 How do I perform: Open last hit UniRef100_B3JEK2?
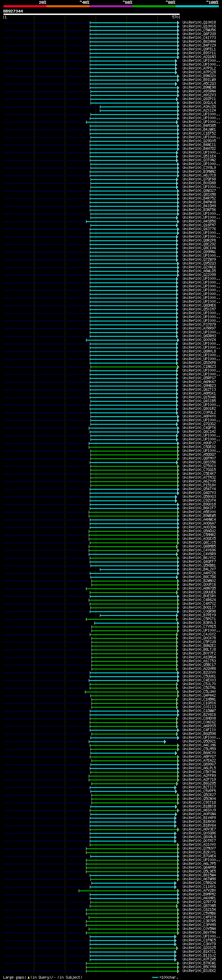pos(199,971)
